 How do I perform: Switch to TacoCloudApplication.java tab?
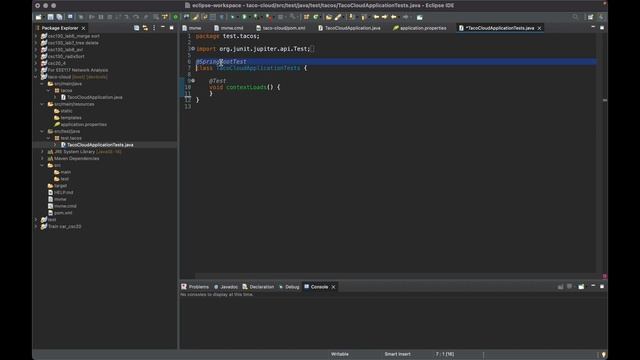tap(349, 28)
